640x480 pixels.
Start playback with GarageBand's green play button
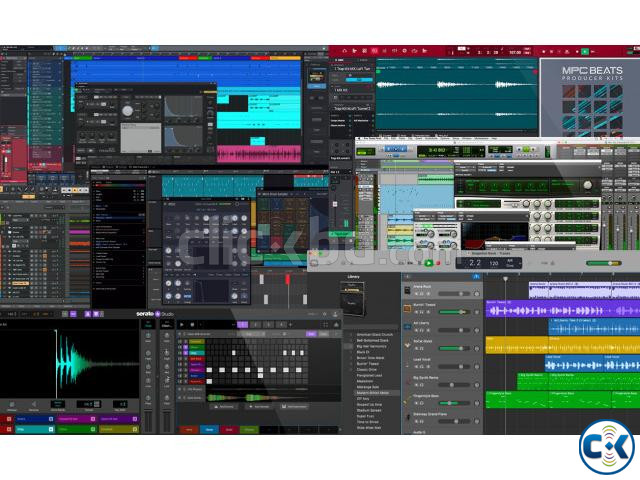429,263
